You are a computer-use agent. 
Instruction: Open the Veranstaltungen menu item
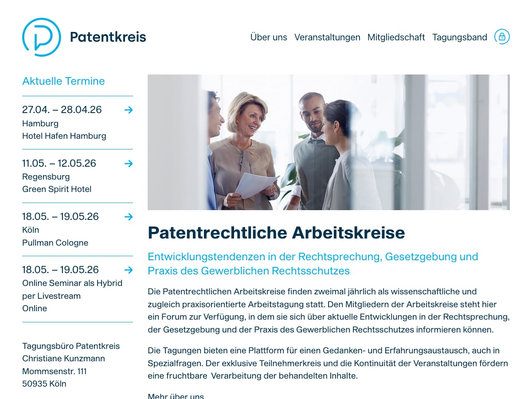(327, 37)
